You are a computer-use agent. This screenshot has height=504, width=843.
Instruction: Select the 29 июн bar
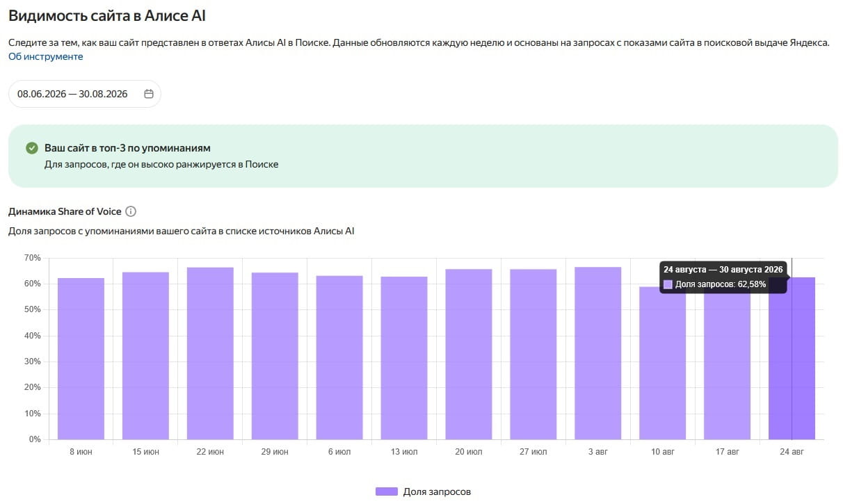coord(275,356)
